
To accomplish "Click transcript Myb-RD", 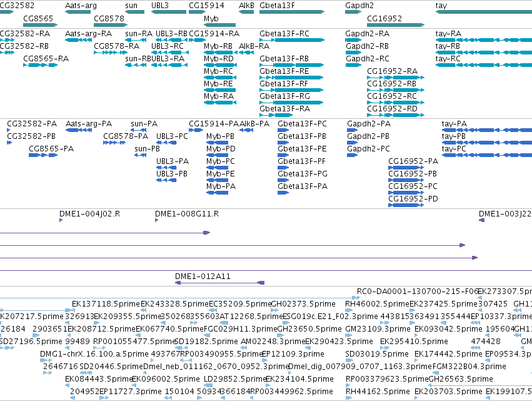I will pyautogui.click(x=219, y=59).
